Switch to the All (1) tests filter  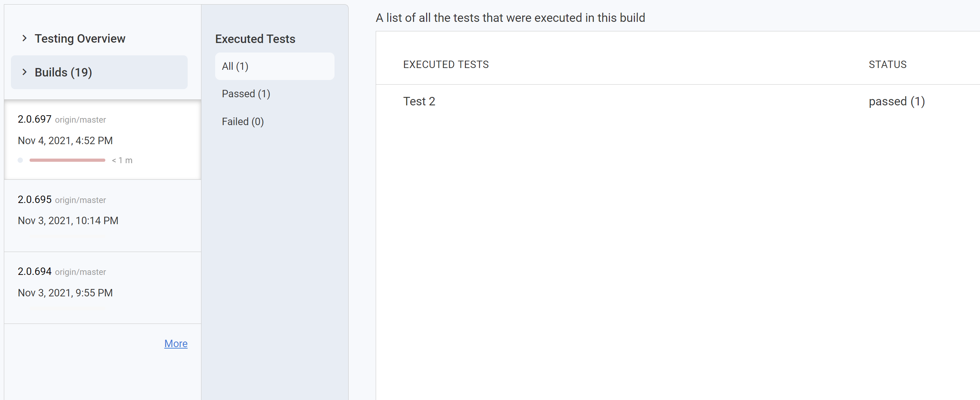pos(235,66)
